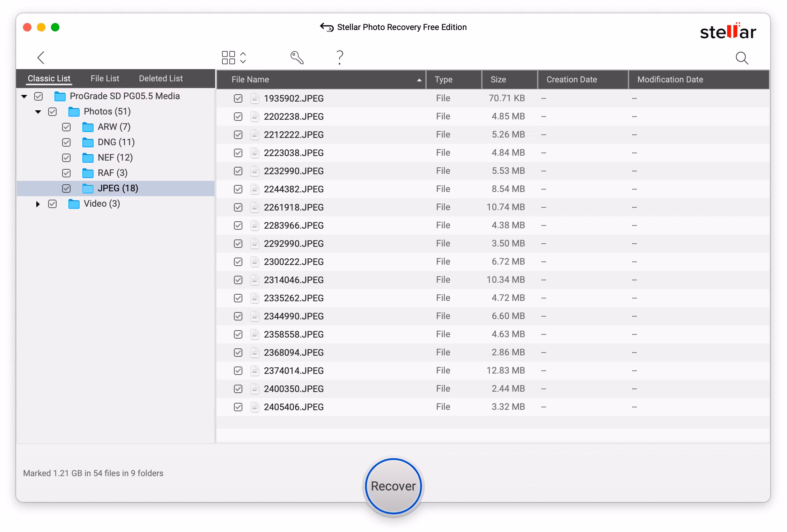
Task: Uncheck 2261918.JPEG file checkbox
Action: point(238,207)
